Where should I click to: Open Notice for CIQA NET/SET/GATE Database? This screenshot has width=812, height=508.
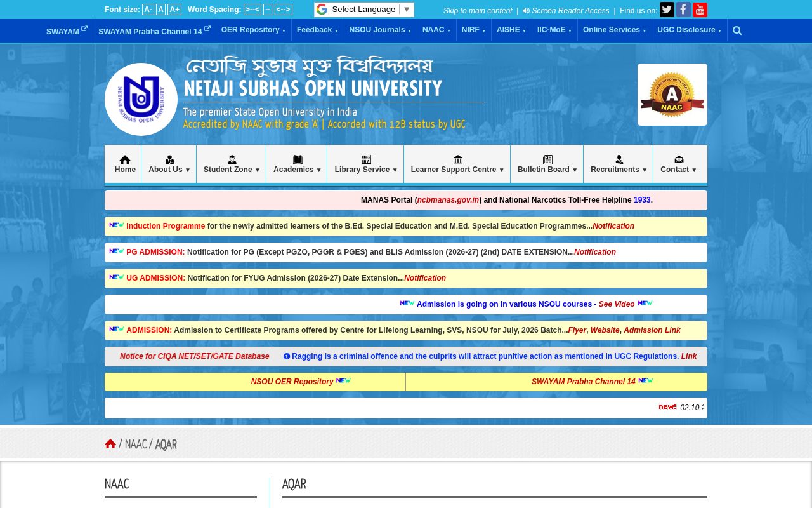click(x=195, y=356)
